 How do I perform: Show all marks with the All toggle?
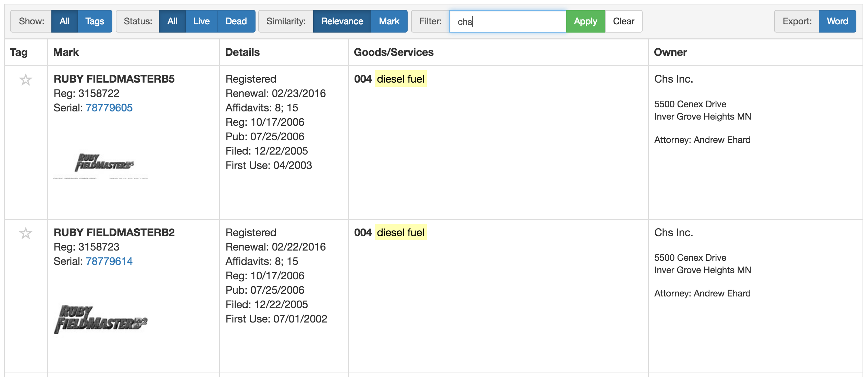[x=64, y=21]
